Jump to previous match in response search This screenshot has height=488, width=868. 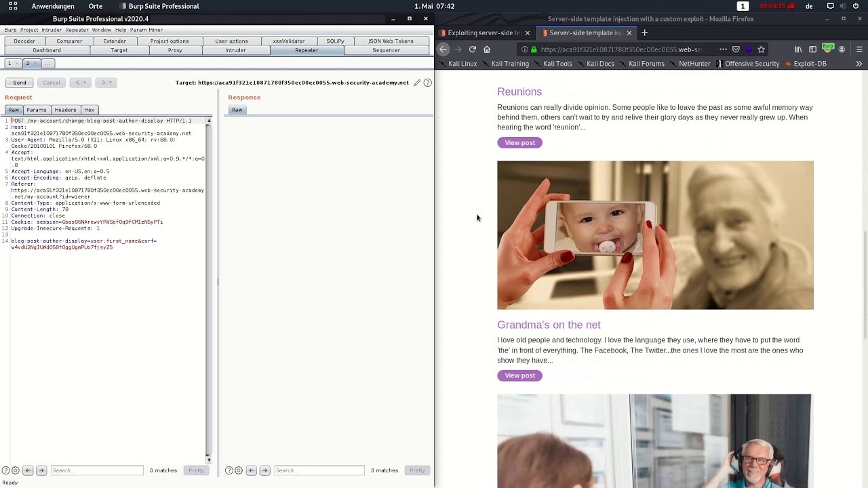point(252,470)
